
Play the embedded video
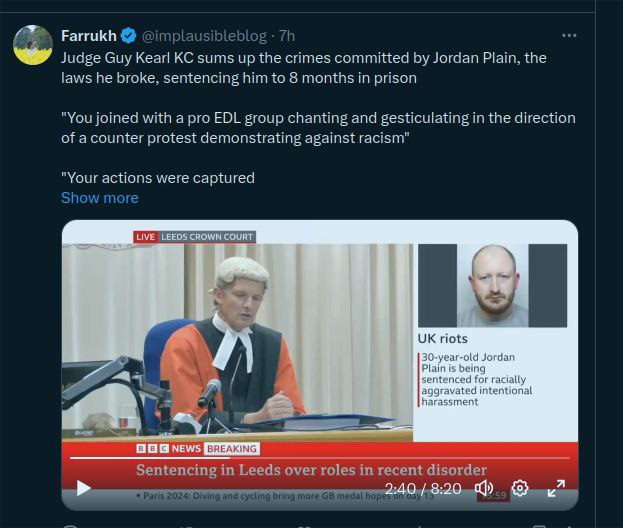coord(84,489)
